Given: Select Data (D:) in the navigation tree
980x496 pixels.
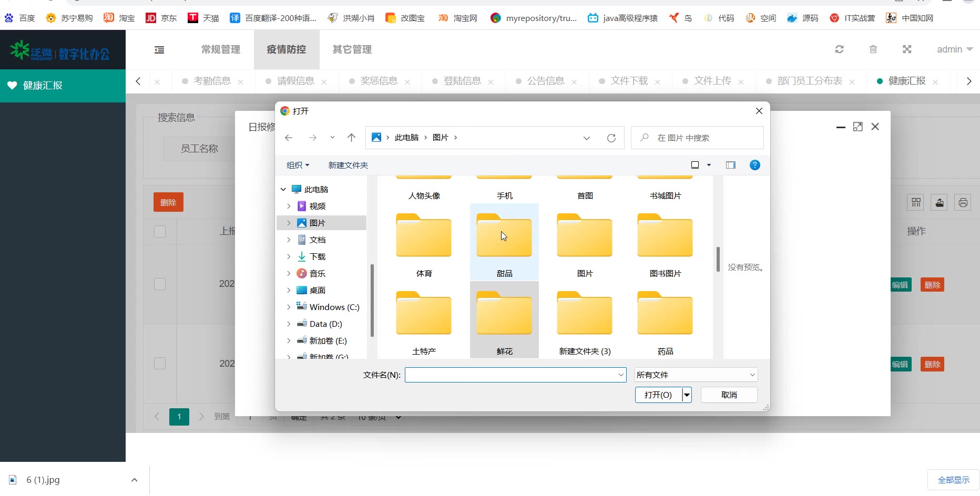Looking at the screenshot, I should (325, 324).
